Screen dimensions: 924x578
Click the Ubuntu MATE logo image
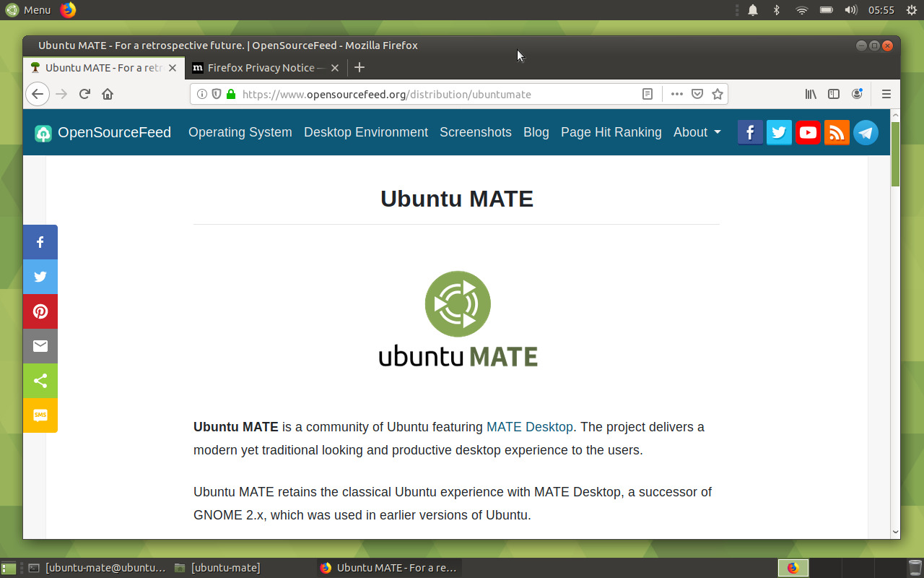(x=458, y=319)
